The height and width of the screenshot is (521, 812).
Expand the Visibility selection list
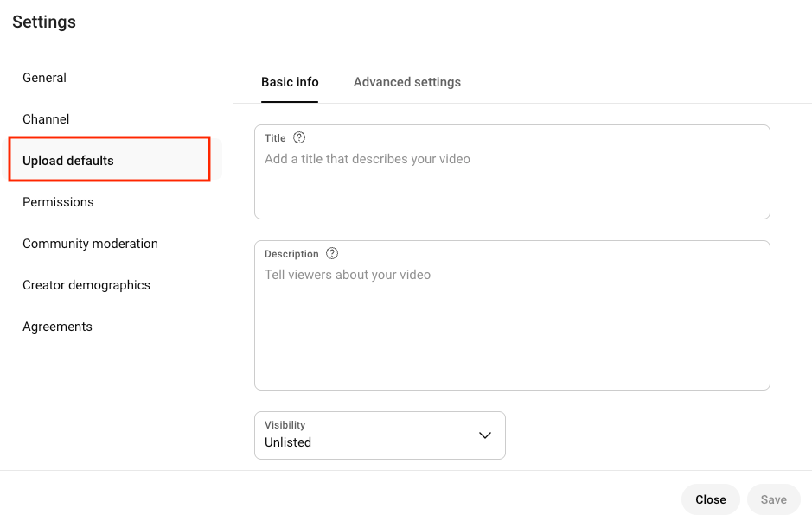[380, 435]
